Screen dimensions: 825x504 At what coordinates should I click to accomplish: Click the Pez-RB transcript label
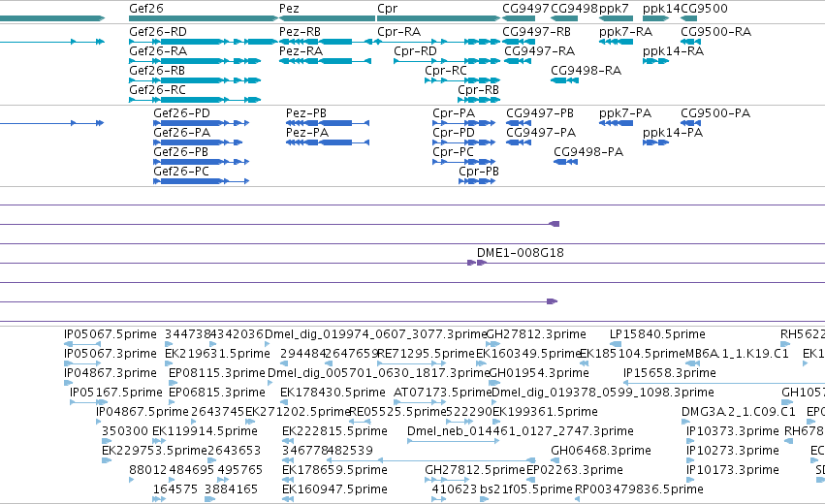click(x=300, y=32)
